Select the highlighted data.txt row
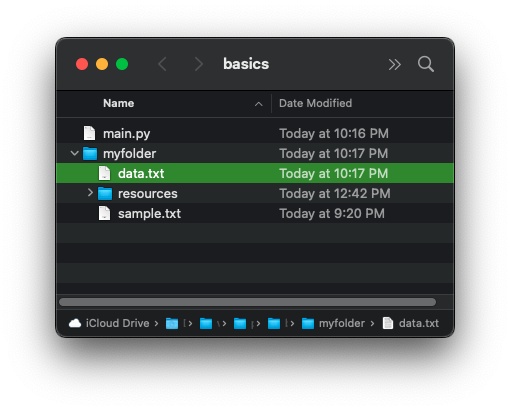Screen dimensions: 510x411 (x=255, y=173)
